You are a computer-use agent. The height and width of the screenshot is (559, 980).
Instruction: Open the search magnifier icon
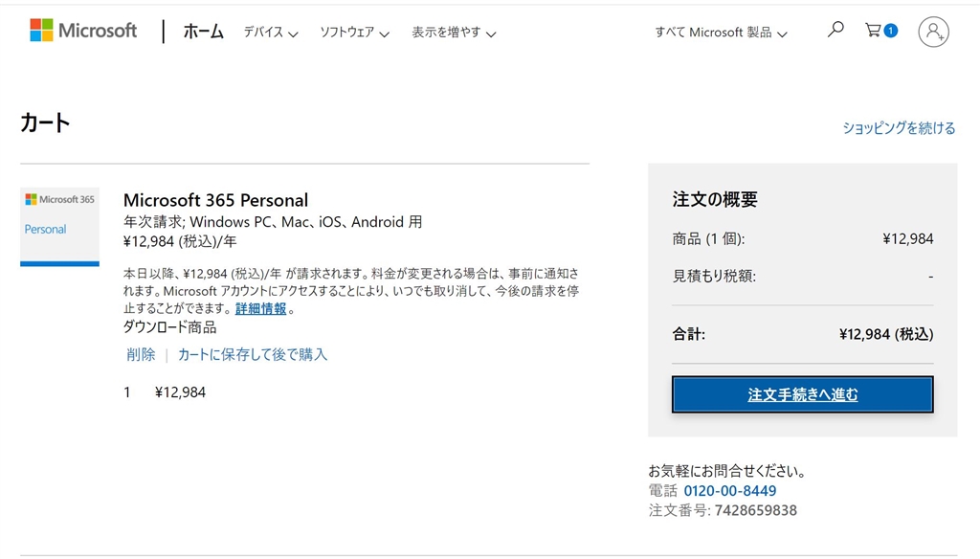coord(835,31)
